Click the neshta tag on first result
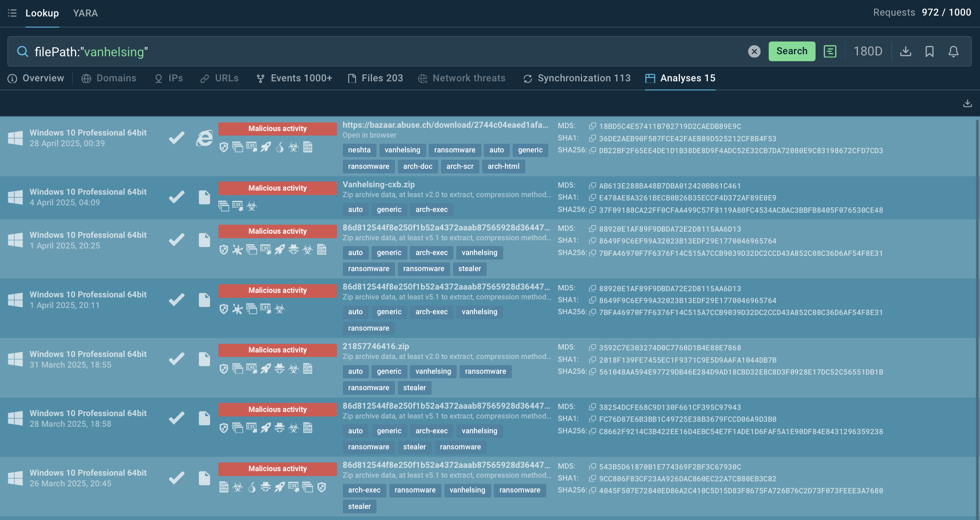This screenshot has height=520, width=980. tap(359, 150)
